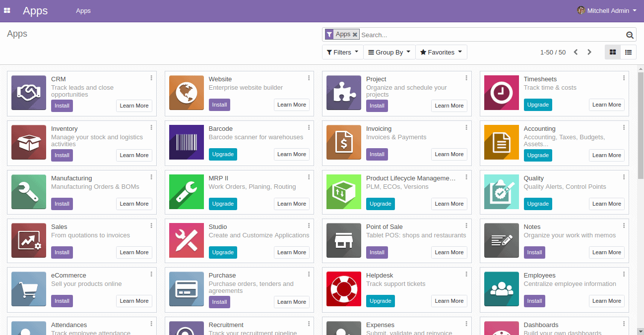The height and width of the screenshot is (335, 644).
Task: Click the Inventory open box icon
Action: [28, 142]
